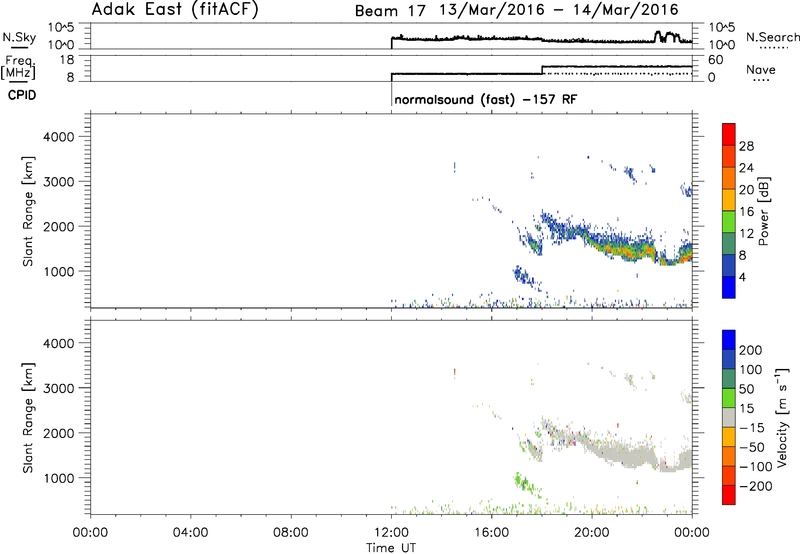Select the '24' label on Power colorbar
This screenshot has width=800, height=554.
tap(746, 168)
